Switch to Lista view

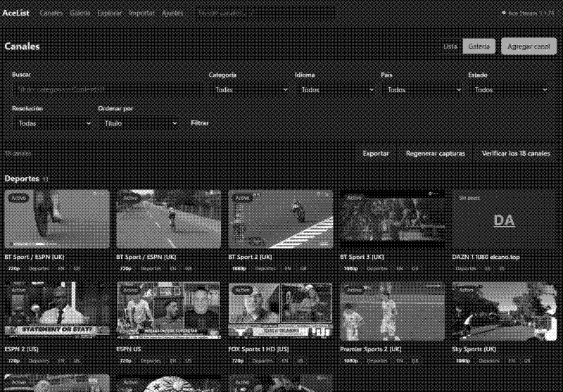[450, 46]
